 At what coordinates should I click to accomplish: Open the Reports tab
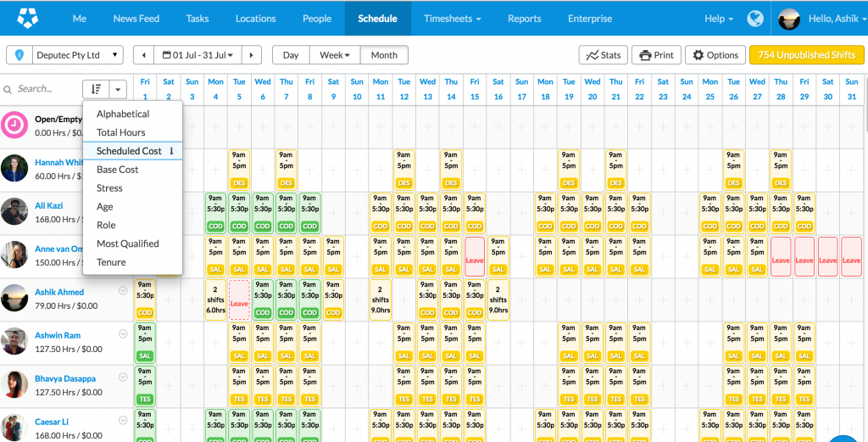pos(524,19)
